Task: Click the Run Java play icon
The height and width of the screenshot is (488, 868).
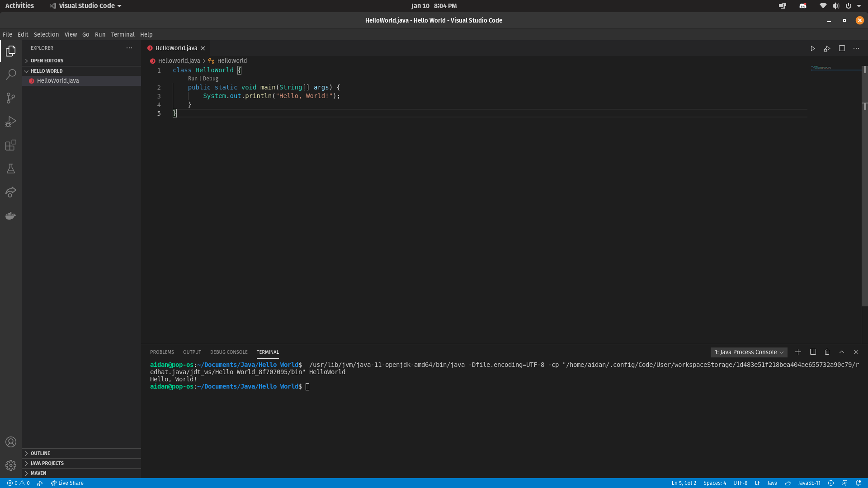Action: pos(812,48)
